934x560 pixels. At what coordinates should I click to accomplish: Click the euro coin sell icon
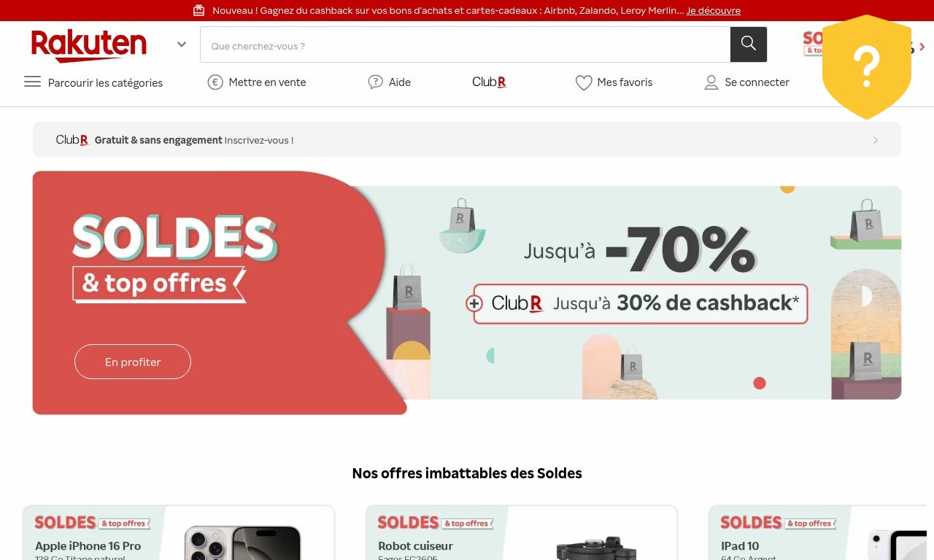point(215,82)
